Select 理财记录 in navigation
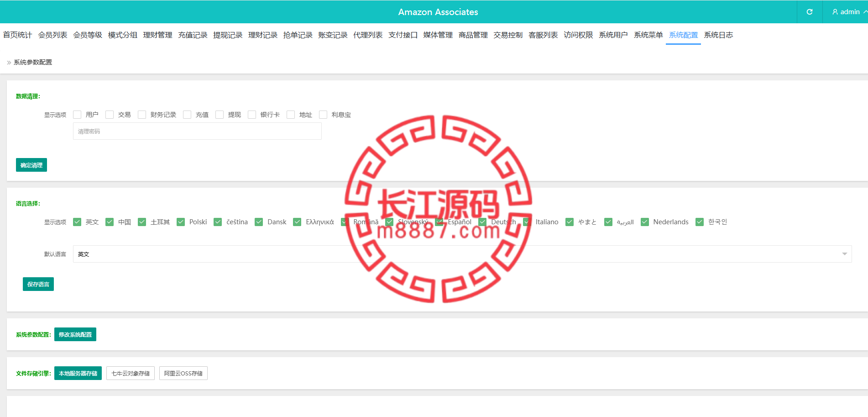Viewport: 868px width, 417px height. click(263, 35)
